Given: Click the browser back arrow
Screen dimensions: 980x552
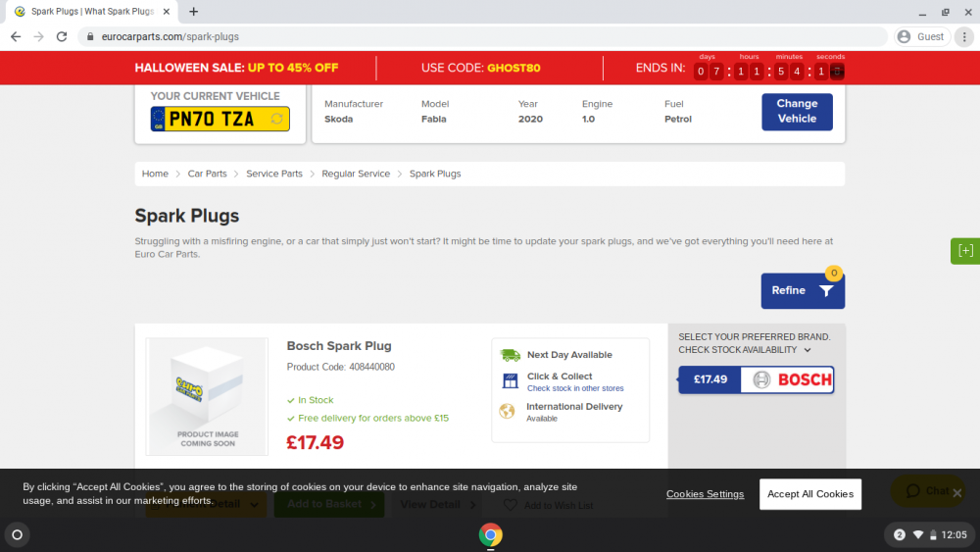Looking at the screenshot, I should click(16, 37).
